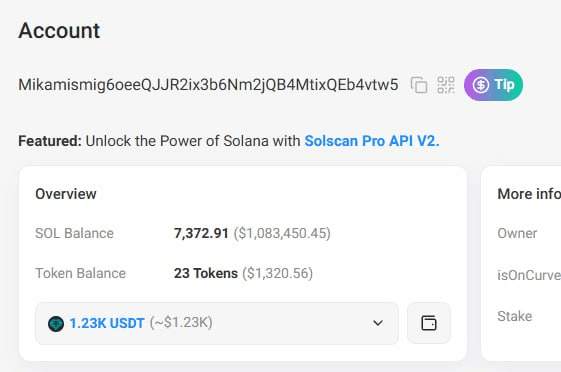Click the $1,320.56 token value
The height and width of the screenshot is (372, 561).
(277, 273)
